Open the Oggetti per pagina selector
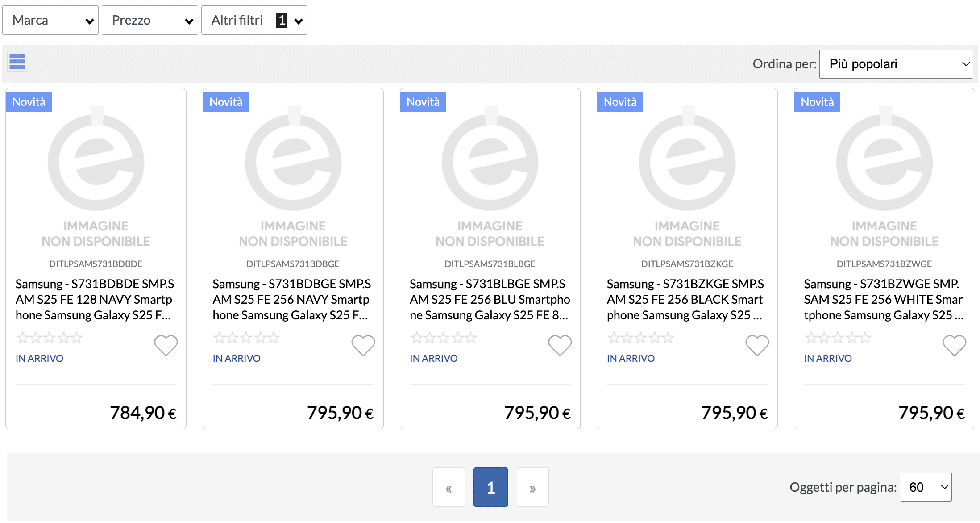Screen dimensions: 980x523 925,487
